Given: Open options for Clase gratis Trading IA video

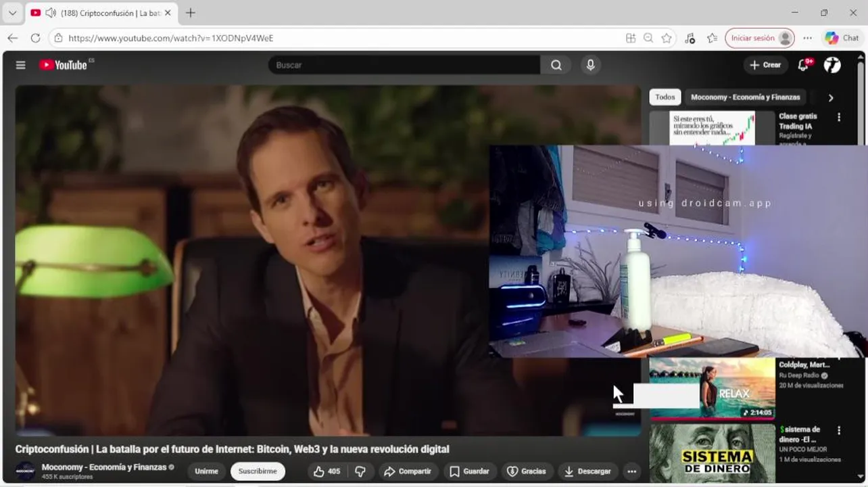Looking at the screenshot, I should pos(839,117).
